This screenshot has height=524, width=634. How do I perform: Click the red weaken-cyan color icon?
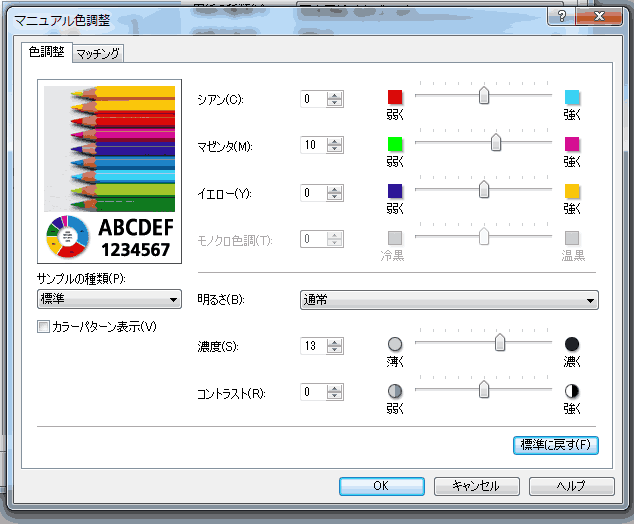point(395,97)
